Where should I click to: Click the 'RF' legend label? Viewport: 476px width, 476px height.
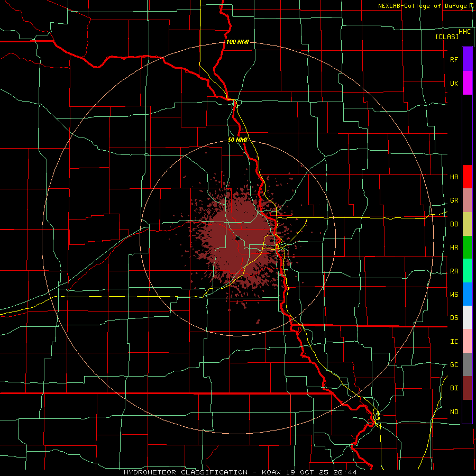(x=454, y=59)
